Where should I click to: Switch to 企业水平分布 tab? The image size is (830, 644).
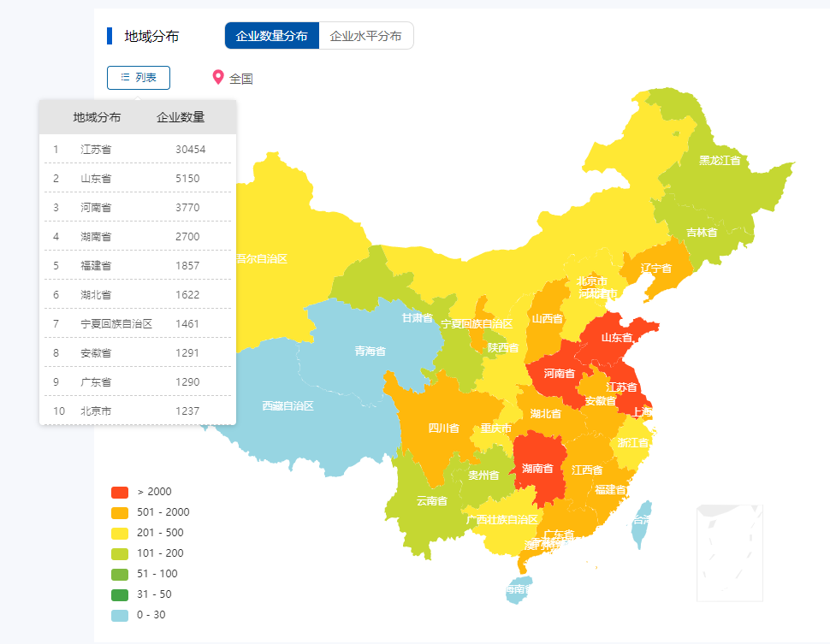[x=365, y=36]
